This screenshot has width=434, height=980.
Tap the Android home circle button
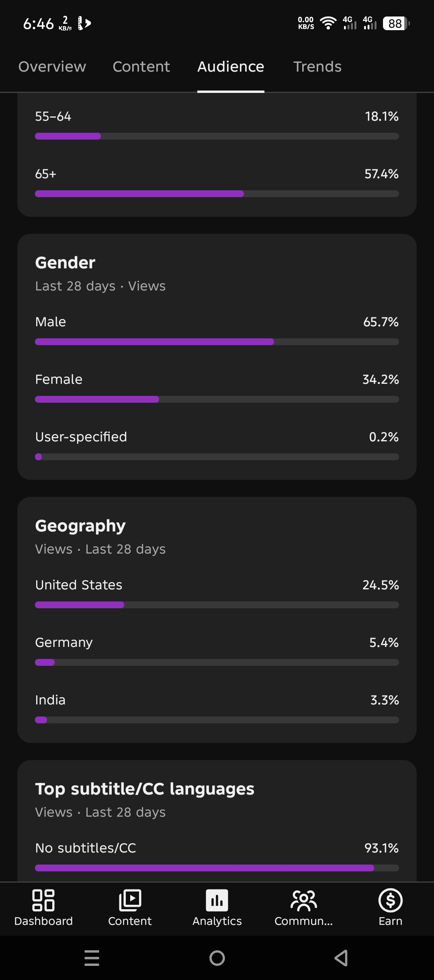(217, 958)
